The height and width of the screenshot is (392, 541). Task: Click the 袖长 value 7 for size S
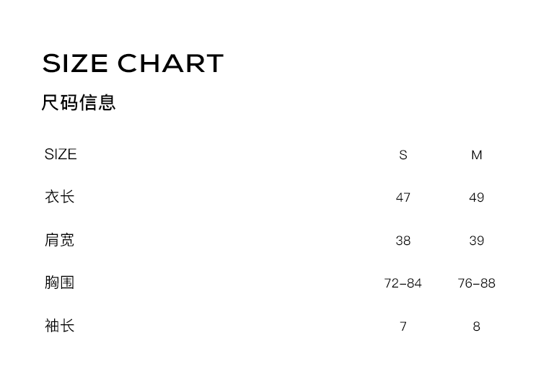point(403,326)
